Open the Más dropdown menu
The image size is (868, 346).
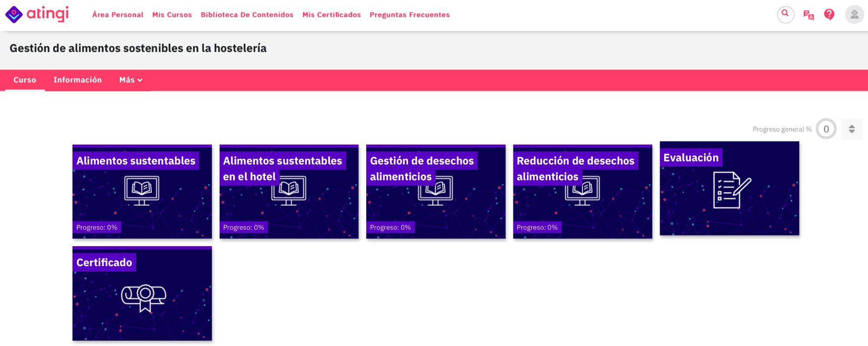click(131, 80)
